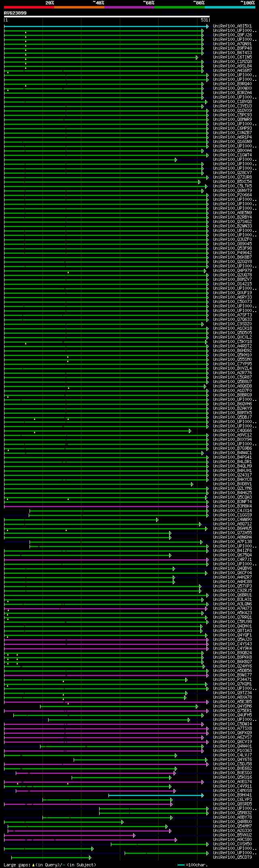
Task: Click the UniRef100_Q1DVX9 label
Action: click(x=232, y=111)
